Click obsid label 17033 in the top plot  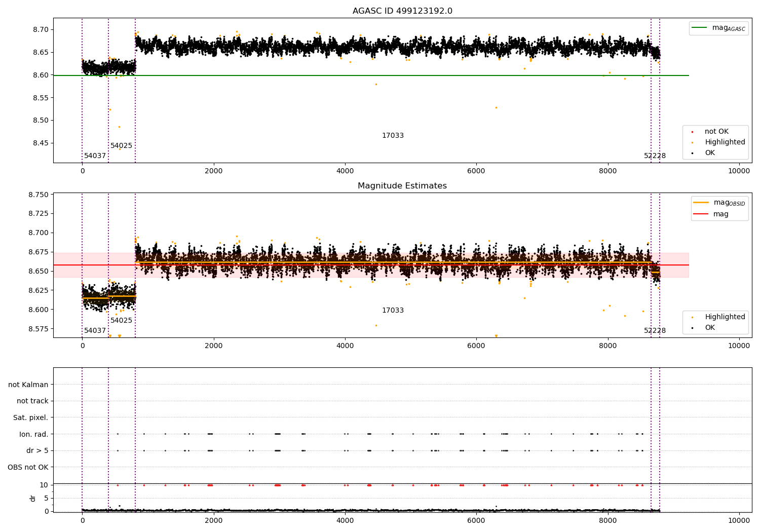[393, 136]
